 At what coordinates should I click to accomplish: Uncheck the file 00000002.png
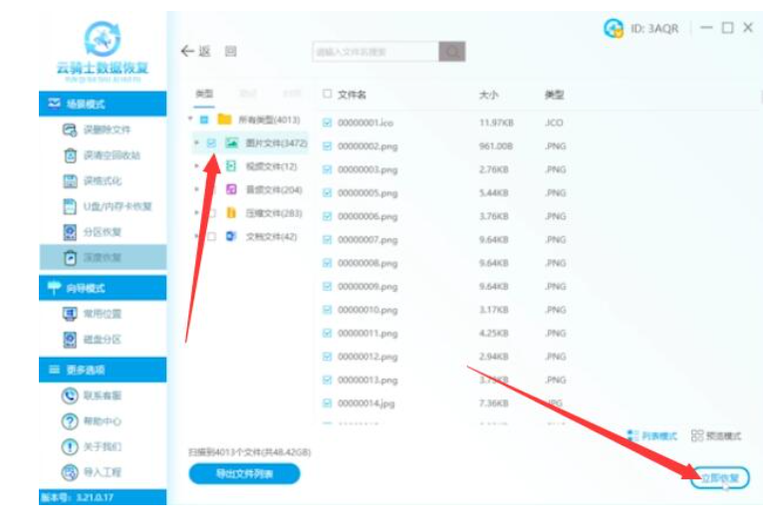pyautogui.click(x=327, y=145)
